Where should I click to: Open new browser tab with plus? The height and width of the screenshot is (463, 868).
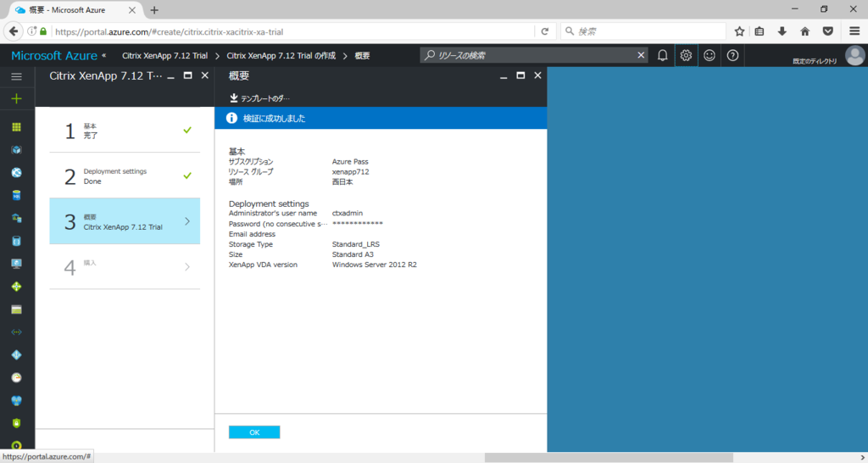[154, 10]
